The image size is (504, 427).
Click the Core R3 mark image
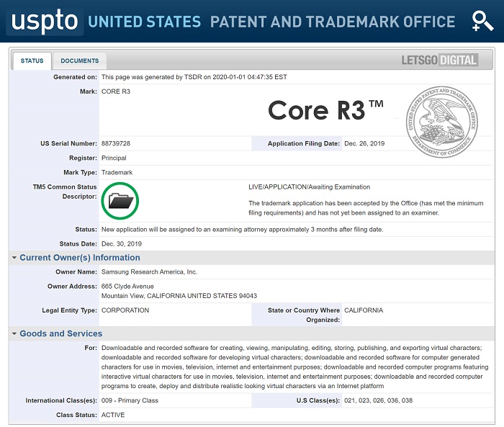click(x=325, y=110)
